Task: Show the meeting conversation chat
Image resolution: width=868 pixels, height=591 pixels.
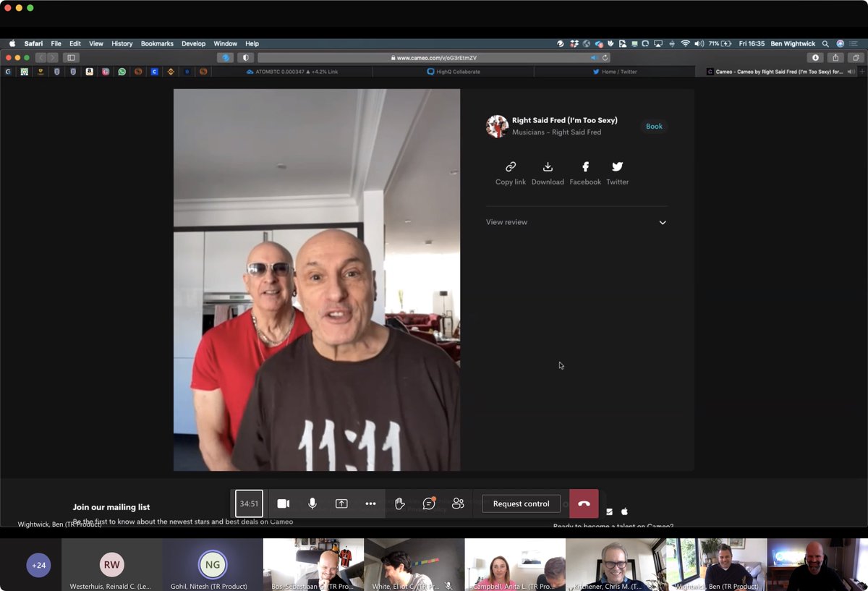Action: (429, 503)
